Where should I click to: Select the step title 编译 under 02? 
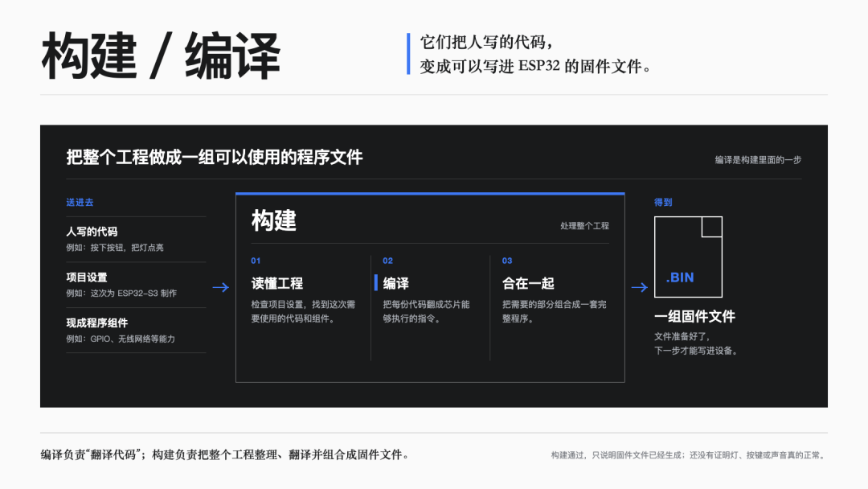tap(395, 284)
